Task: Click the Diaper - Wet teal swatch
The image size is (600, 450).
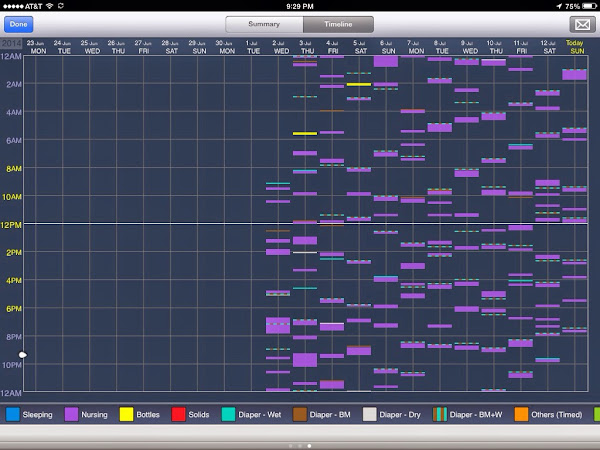Action: [228, 414]
